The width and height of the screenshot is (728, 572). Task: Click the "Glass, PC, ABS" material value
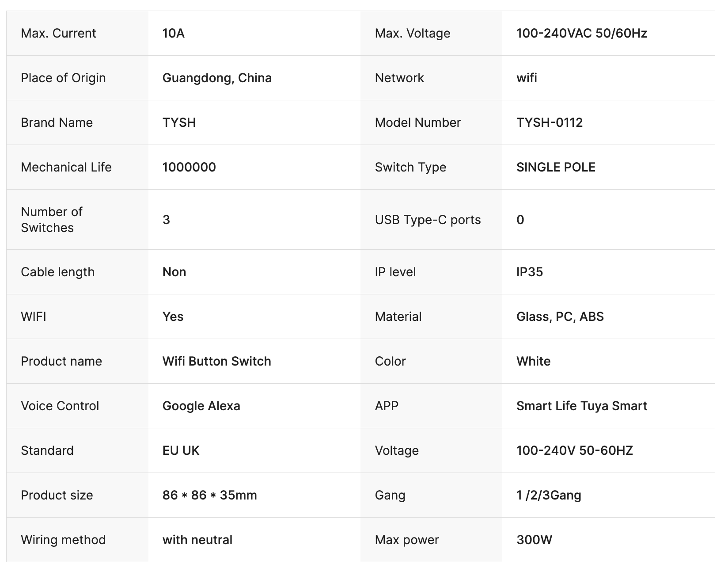tap(560, 317)
